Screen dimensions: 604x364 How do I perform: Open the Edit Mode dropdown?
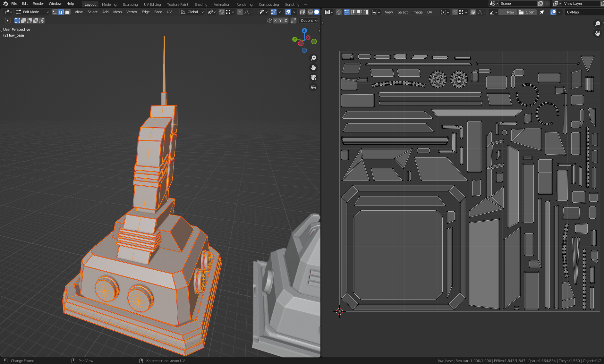tap(33, 12)
